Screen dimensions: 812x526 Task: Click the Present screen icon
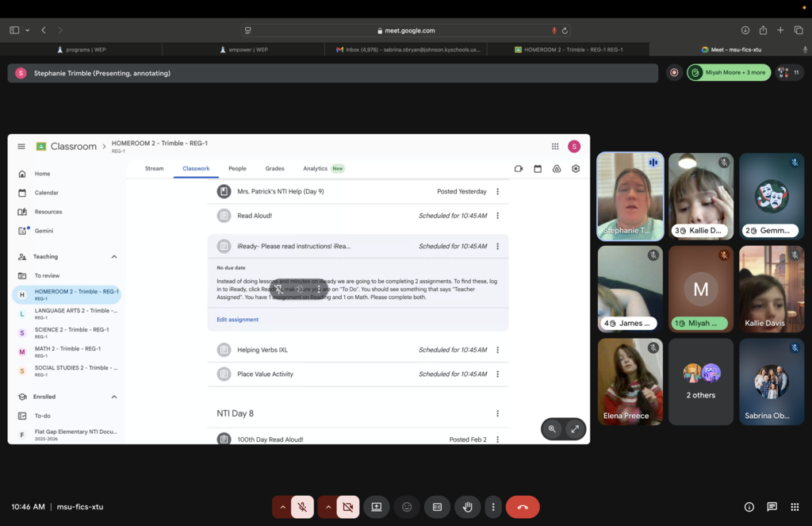377,507
